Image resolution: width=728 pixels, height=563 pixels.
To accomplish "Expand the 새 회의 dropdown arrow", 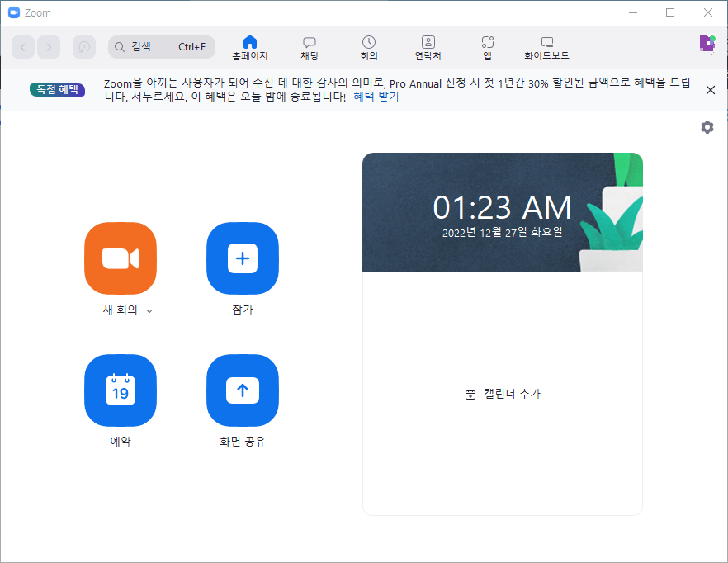I will (149, 312).
